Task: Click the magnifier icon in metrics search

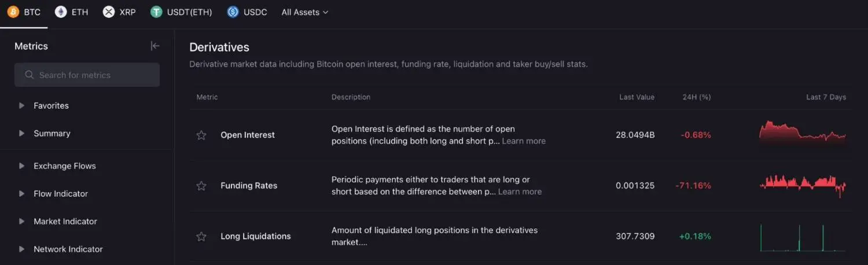Action: (30, 75)
